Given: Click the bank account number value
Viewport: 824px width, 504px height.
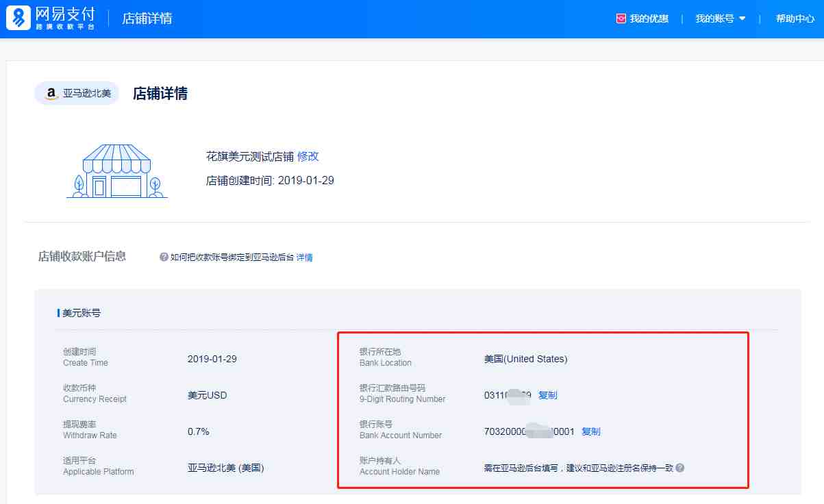Looking at the screenshot, I should tap(529, 431).
